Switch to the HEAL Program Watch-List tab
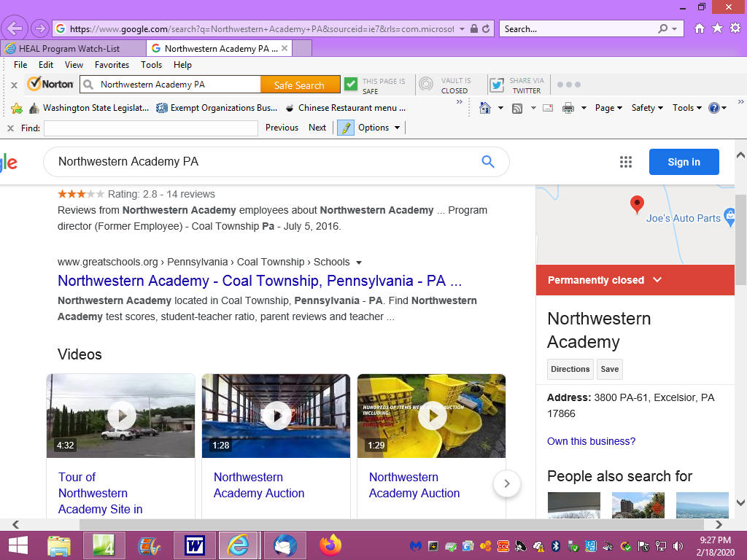The image size is (747, 560). pos(74,49)
